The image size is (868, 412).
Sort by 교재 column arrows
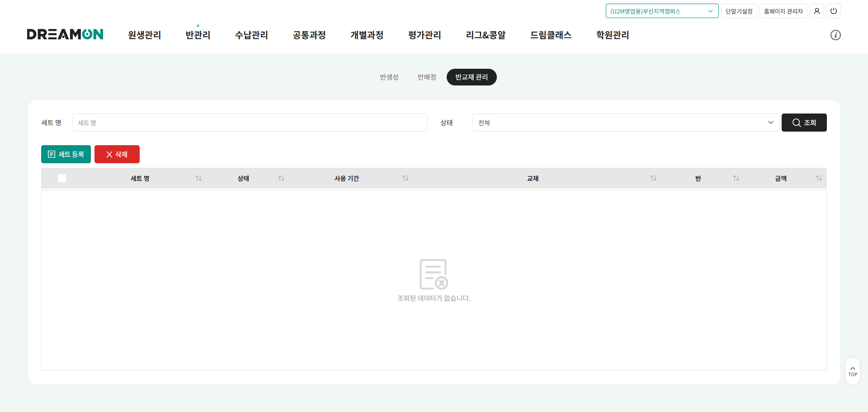pyautogui.click(x=653, y=178)
